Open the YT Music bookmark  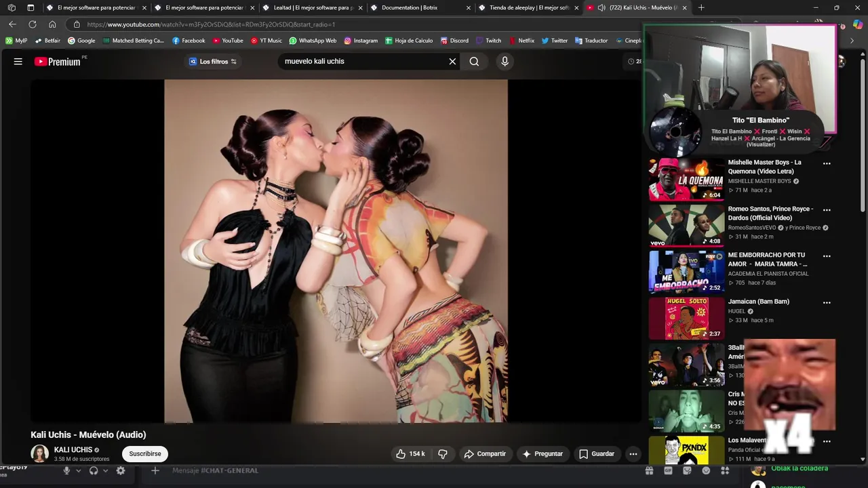(x=266, y=41)
